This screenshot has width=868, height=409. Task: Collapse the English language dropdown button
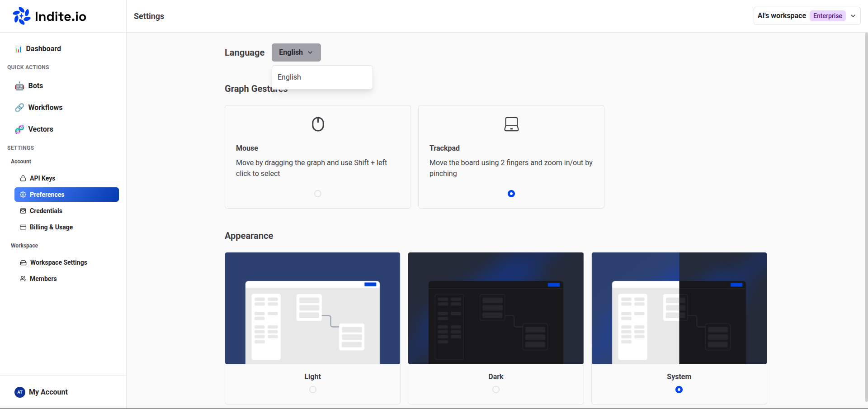click(x=296, y=52)
